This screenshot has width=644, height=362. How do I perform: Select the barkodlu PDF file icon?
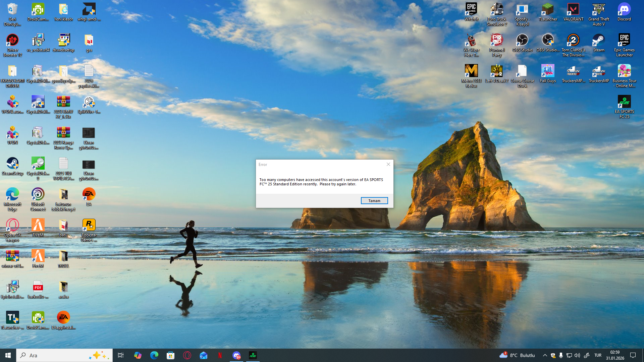point(38,290)
